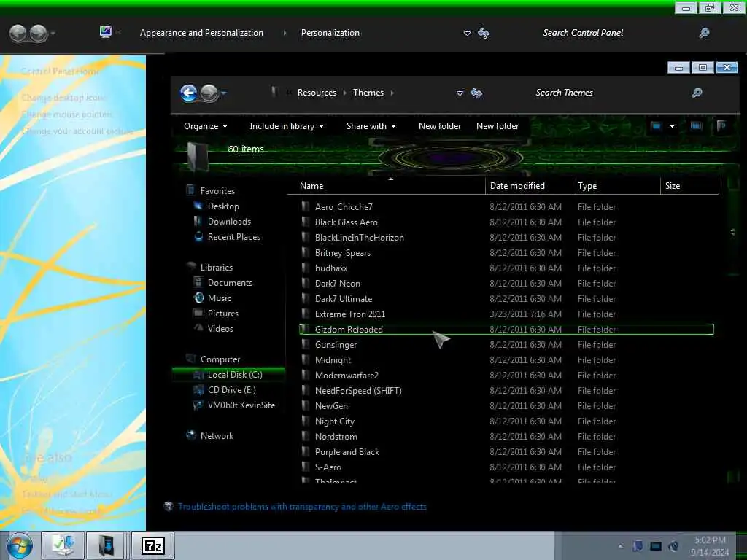The width and height of the screenshot is (747, 560).
Task: Toggle the preview pane icon
Action: pyautogui.click(x=696, y=126)
